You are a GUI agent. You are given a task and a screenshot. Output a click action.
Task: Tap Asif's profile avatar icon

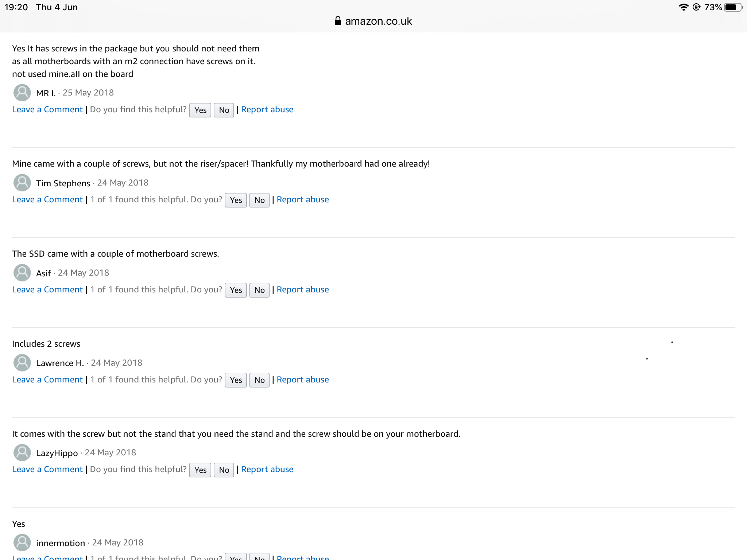point(22,273)
